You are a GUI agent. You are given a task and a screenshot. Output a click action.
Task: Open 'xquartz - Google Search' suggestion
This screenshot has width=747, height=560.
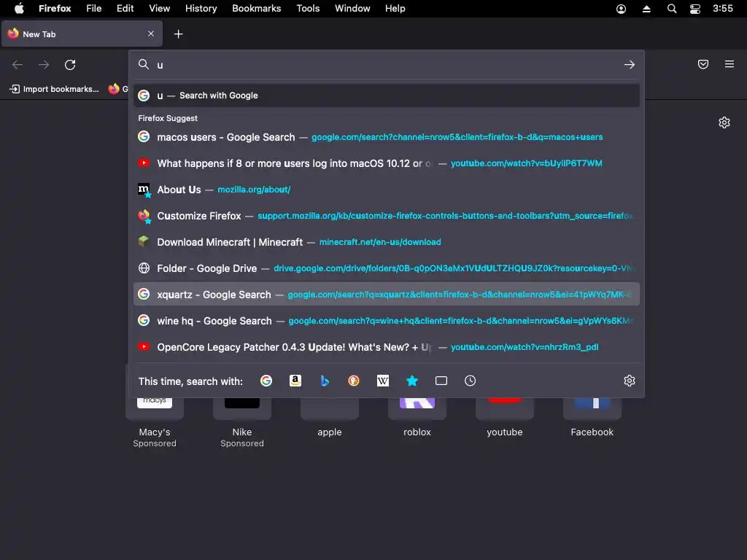(x=387, y=295)
